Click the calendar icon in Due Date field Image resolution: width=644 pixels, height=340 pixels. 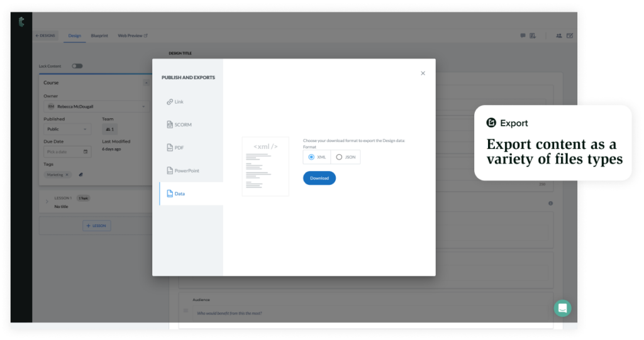click(86, 152)
